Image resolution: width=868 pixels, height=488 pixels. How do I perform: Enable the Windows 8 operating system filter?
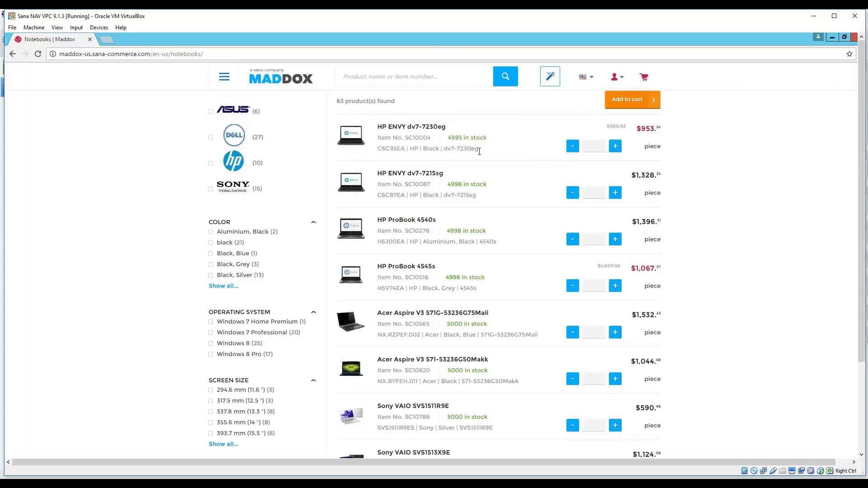(211, 343)
